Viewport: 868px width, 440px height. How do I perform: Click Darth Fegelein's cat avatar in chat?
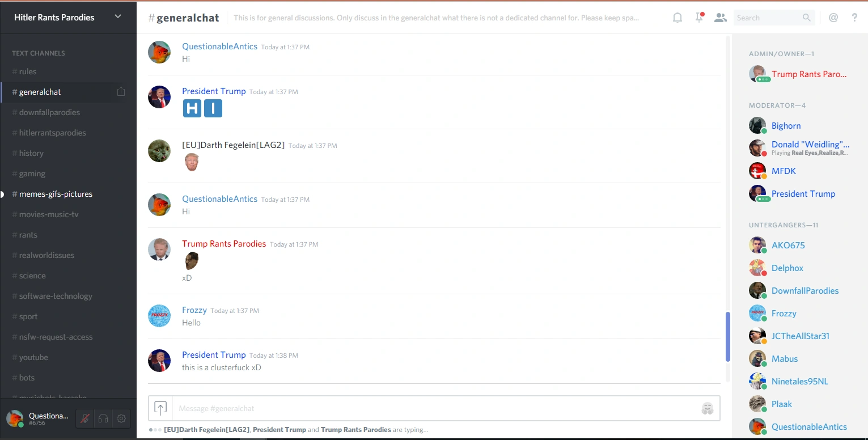(159, 151)
